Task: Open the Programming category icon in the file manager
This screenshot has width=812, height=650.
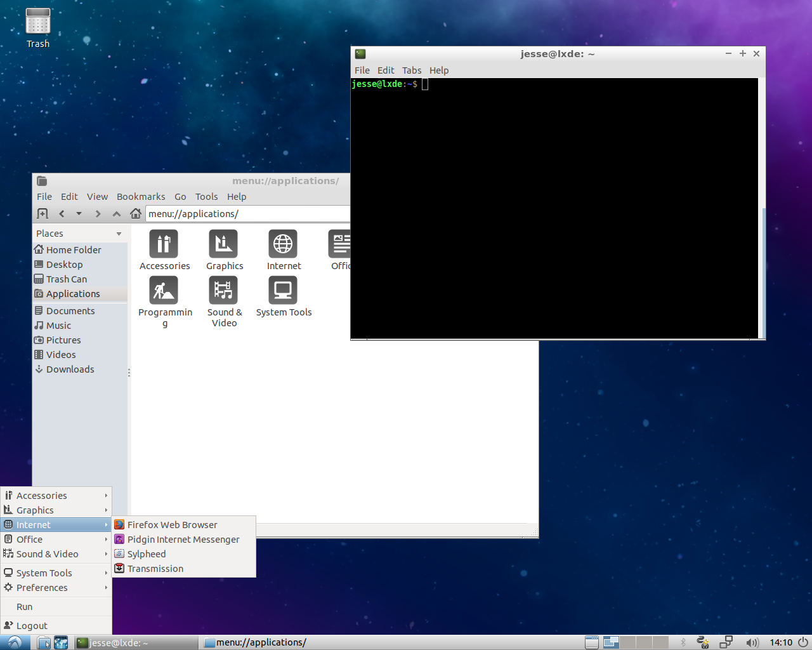Action: 164,291
